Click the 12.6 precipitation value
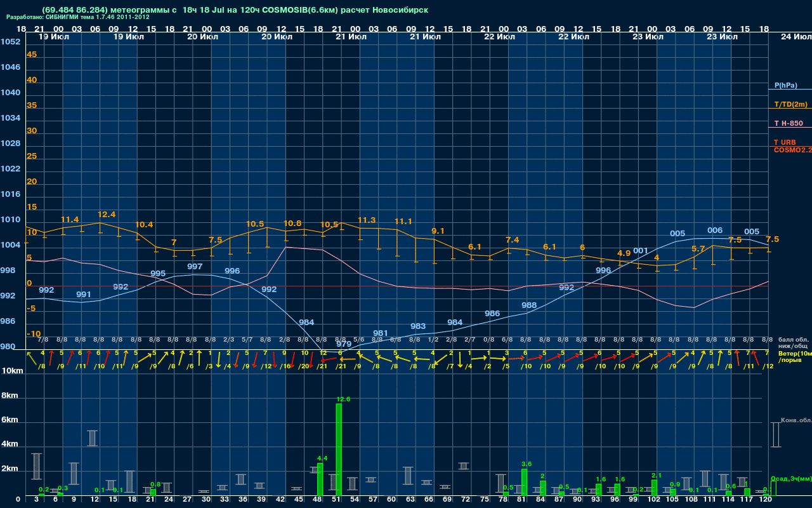The image size is (812, 508). pos(343,399)
